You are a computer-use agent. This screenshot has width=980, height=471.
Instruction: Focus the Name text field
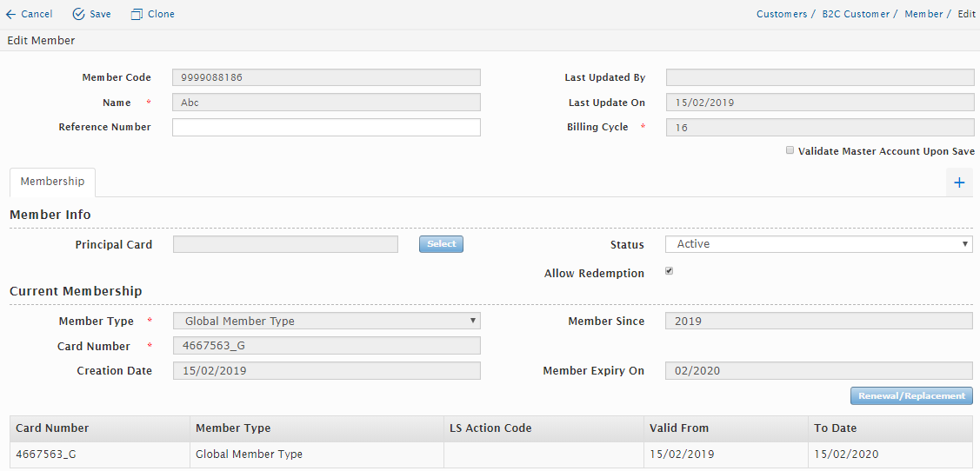tap(326, 103)
